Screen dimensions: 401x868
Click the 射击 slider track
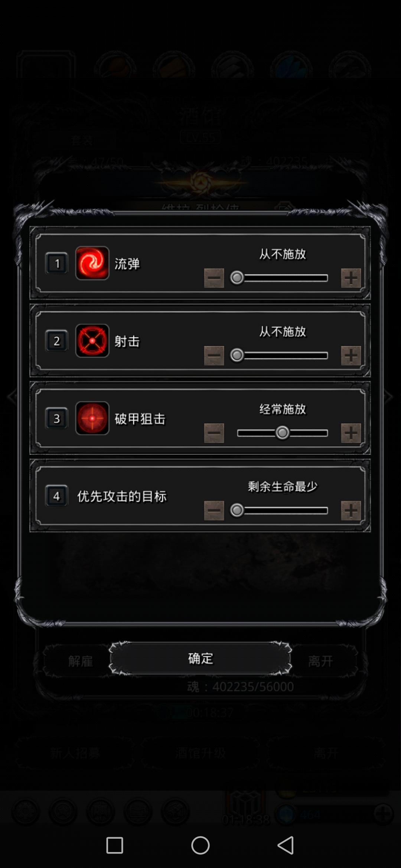(x=283, y=355)
